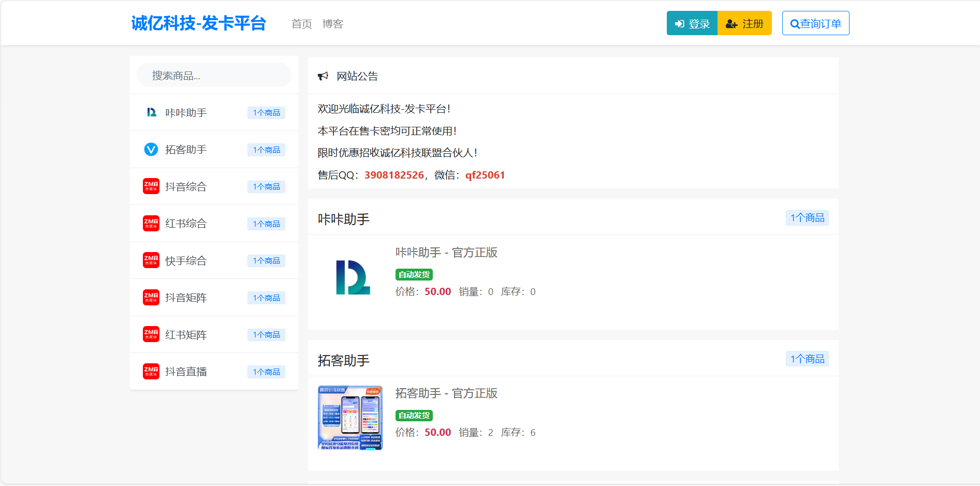980x486 pixels.
Task: Click 1个商品 badge in 咔咔助手 section header
Action: (807, 218)
